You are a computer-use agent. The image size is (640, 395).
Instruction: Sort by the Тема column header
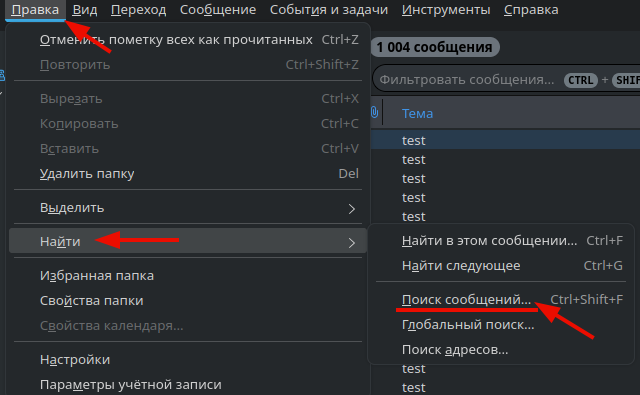(x=417, y=113)
